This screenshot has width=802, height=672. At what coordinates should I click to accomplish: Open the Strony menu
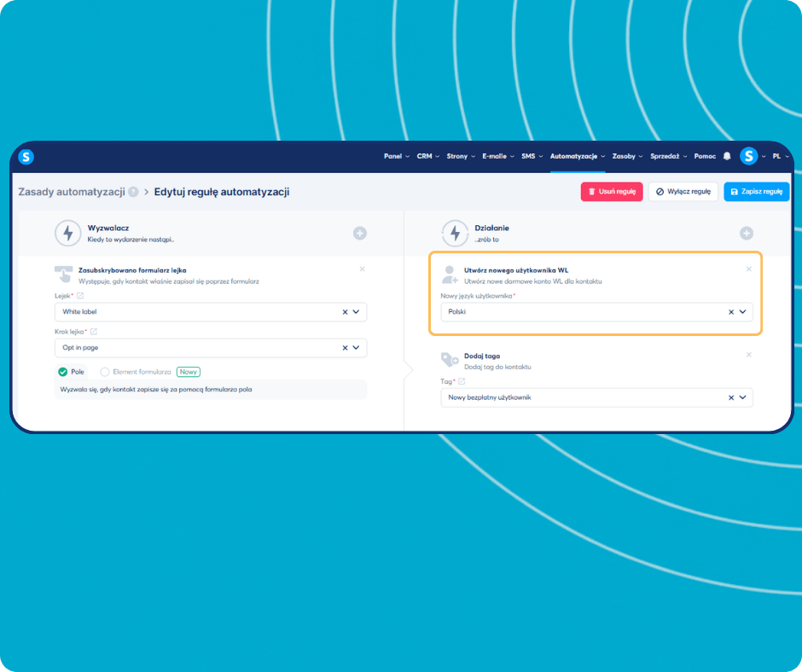[461, 157]
